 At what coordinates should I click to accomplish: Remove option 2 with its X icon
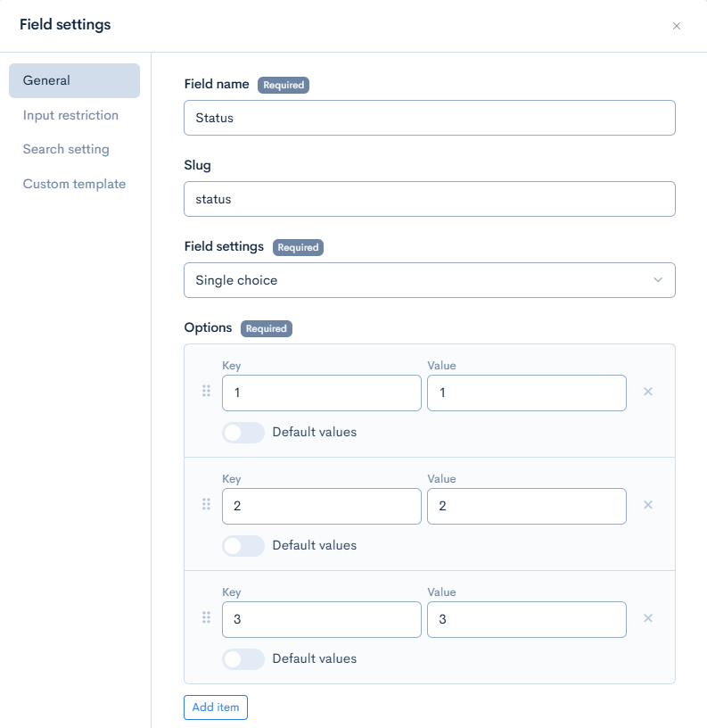point(648,505)
